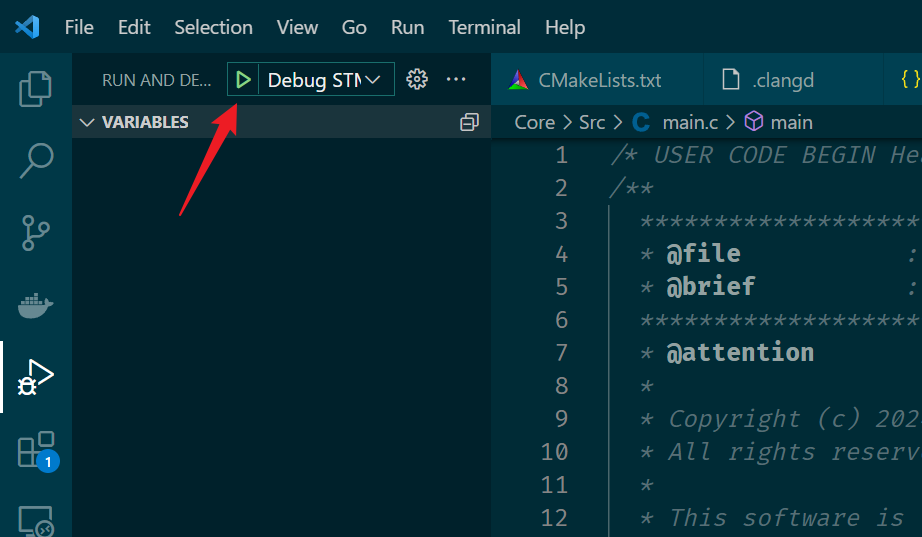Open the Remote Explorer icon

(36, 519)
